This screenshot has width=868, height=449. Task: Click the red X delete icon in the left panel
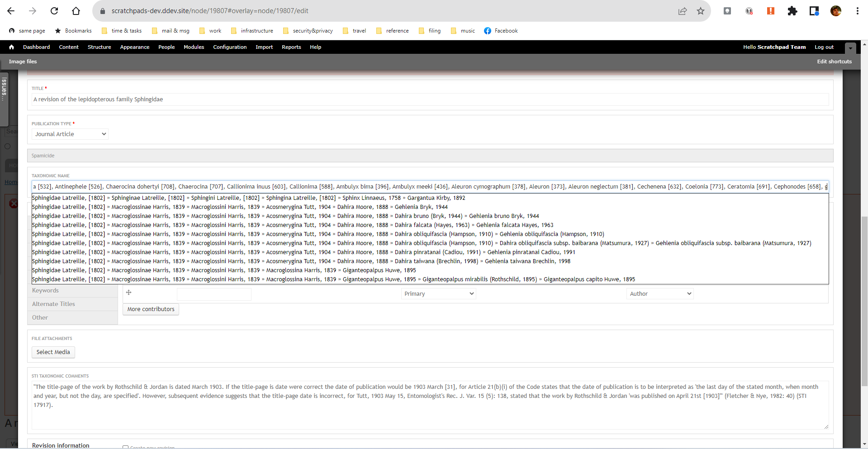tap(14, 203)
